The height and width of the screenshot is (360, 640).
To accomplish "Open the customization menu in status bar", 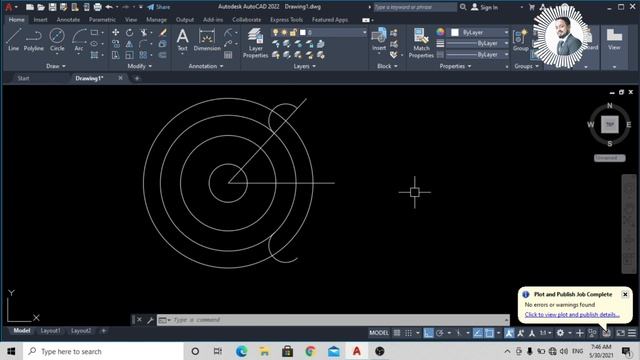I will coord(632,333).
